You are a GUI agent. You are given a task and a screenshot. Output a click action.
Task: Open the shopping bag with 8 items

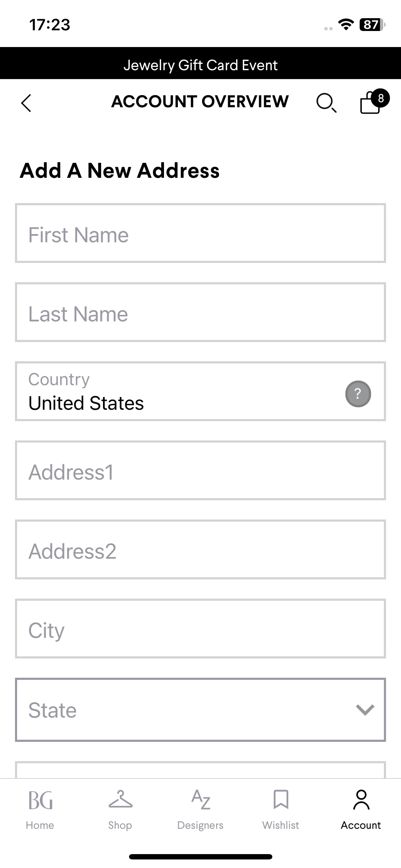click(374, 102)
